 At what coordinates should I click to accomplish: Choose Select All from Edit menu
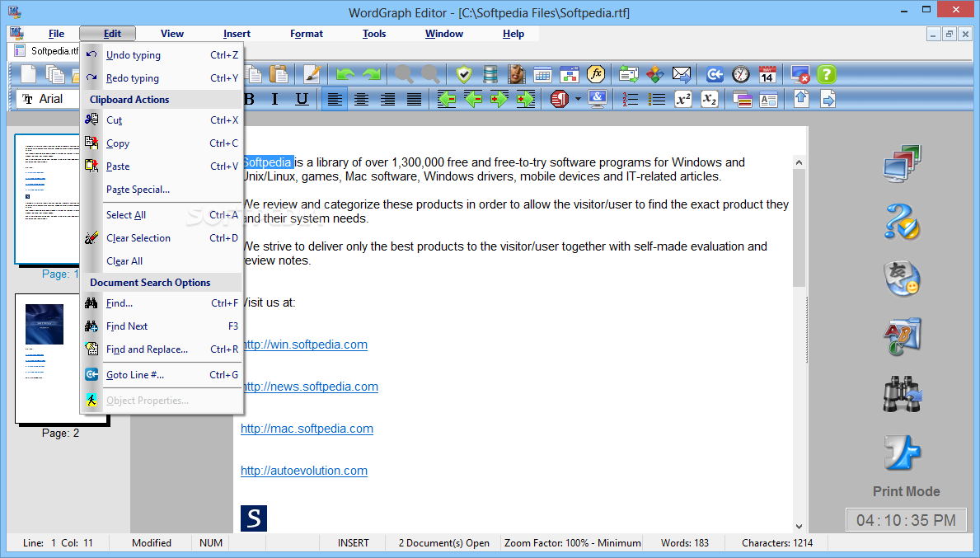tap(162, 215)
